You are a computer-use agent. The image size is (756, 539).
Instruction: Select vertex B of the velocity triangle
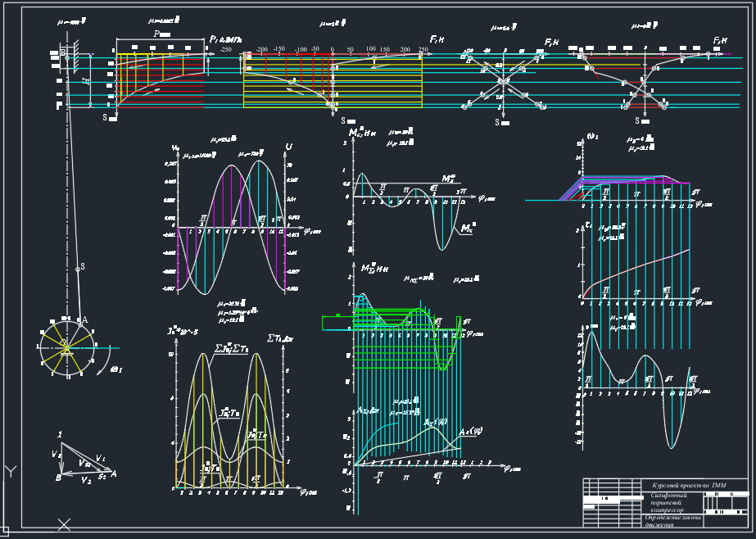[59, 477]
